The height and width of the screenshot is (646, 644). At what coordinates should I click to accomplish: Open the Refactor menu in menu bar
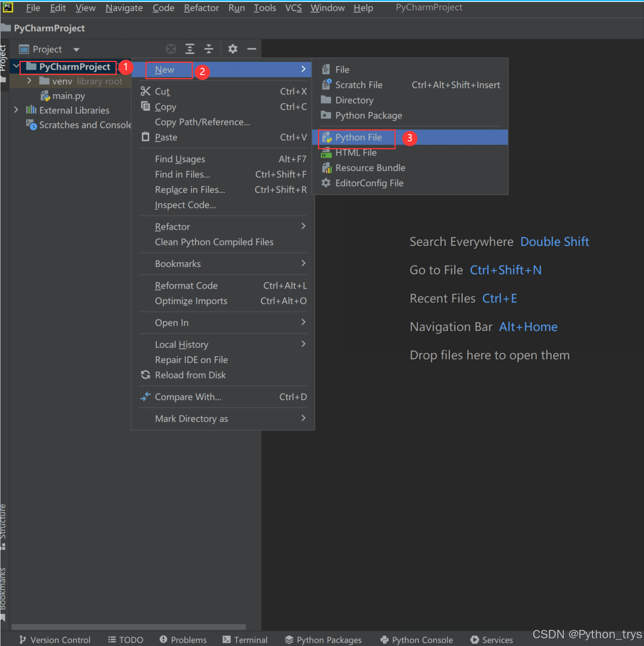[x=201, y=8]
